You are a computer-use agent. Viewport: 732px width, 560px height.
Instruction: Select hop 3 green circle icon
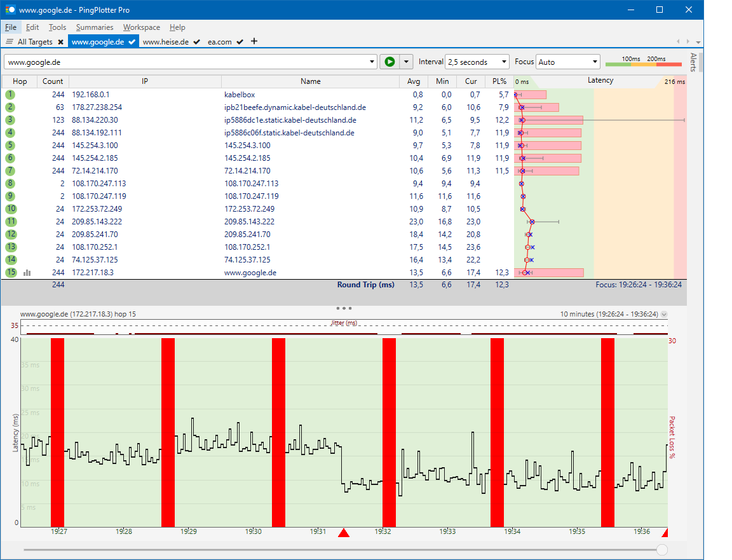[x=10, y=120]
